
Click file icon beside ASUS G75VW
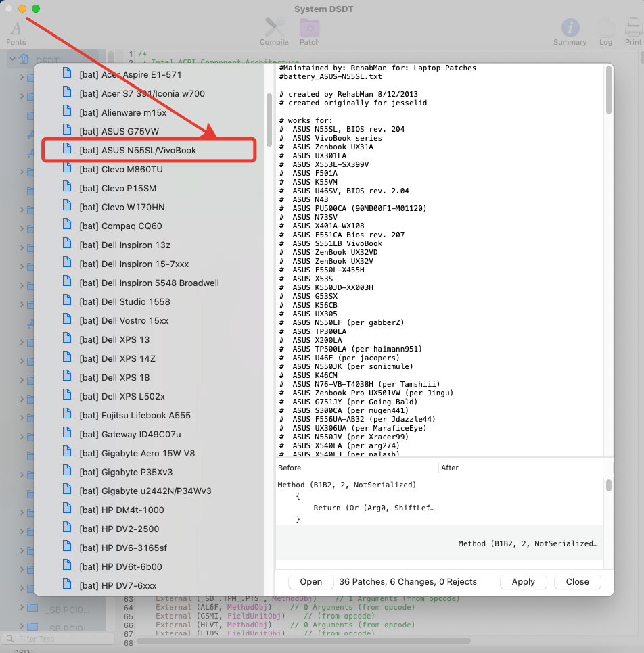pos(67,130)
